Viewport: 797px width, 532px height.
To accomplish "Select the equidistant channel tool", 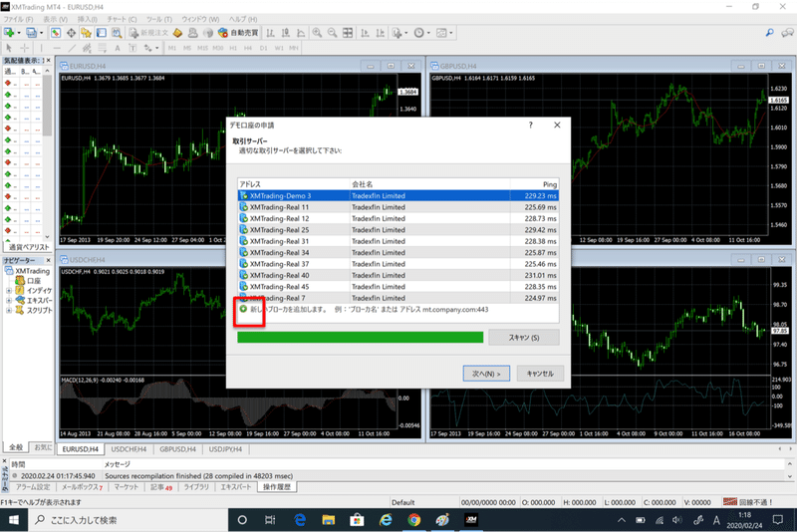I will [87, 48].
